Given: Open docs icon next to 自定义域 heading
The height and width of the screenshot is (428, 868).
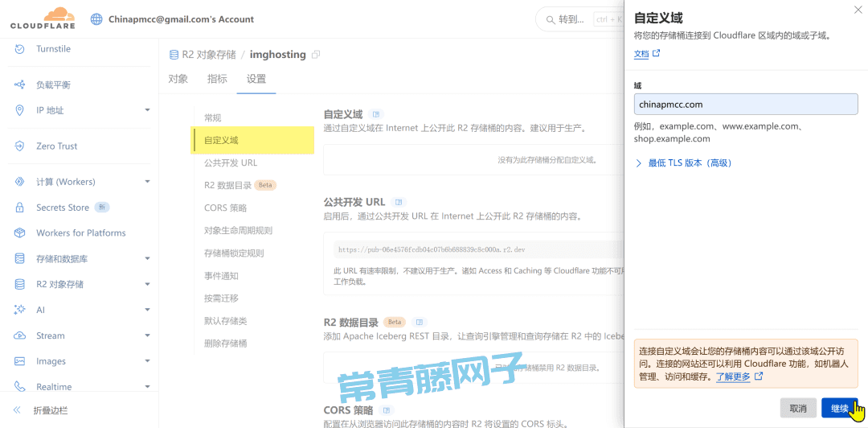Looking at the screenshot, I should [376, 114].
